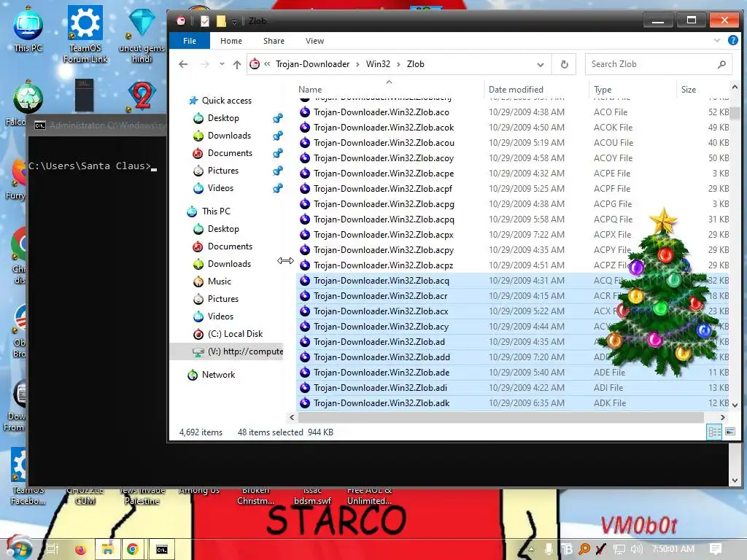Select This PC in navigation pane
Image resolution: width=747 pixels, height=560 pixels.
pyautogui.click(x=215, y=211)
